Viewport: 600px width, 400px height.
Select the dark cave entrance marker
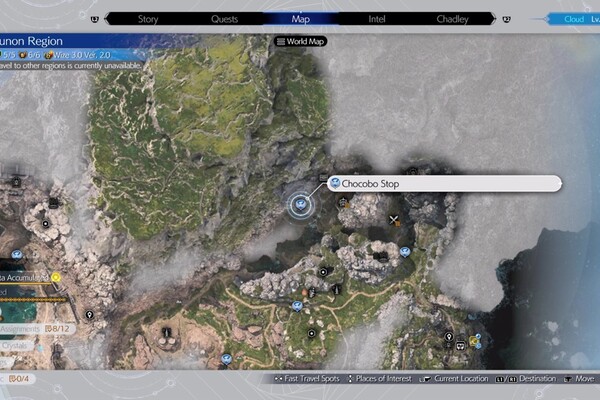(382, 257)
